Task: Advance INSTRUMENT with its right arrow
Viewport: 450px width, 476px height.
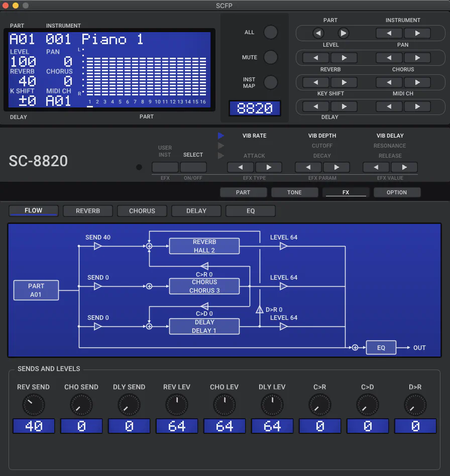Action: (x=417, y=33)
